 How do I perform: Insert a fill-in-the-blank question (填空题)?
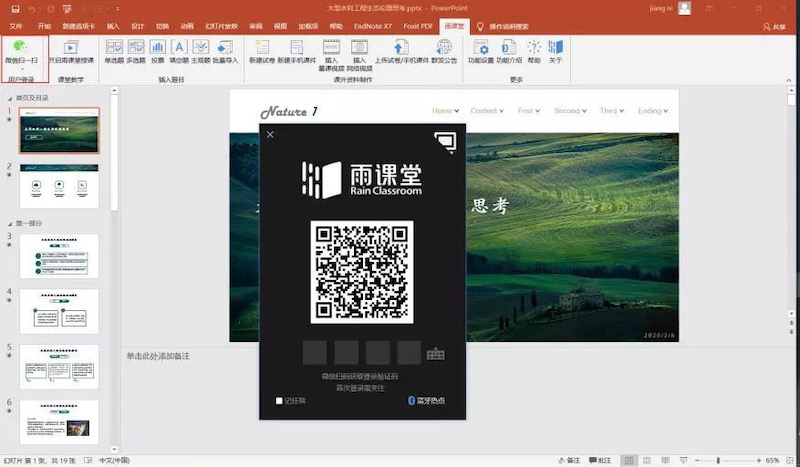pos(179,52)
